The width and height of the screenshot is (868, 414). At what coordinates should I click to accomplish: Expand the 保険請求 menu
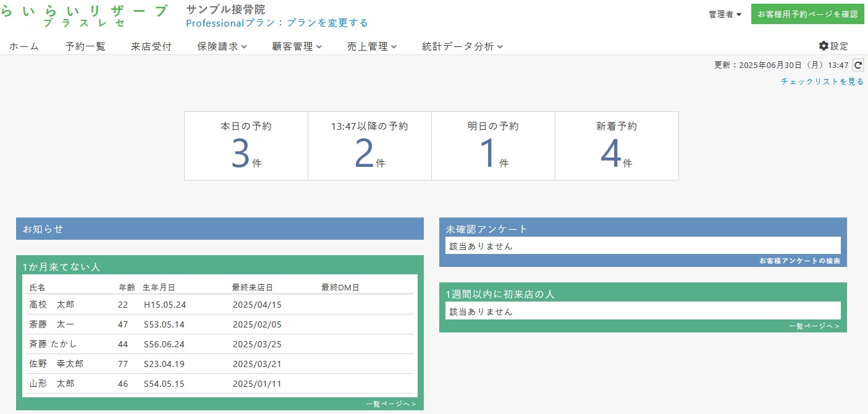pos(222,46)
